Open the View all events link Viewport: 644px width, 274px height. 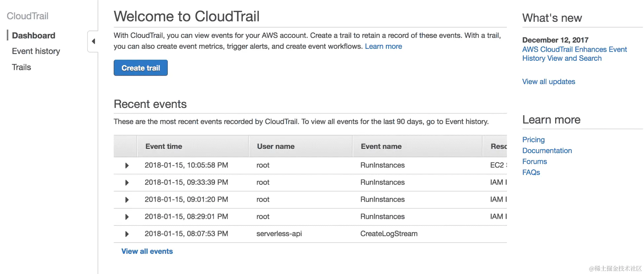[147, 251]
